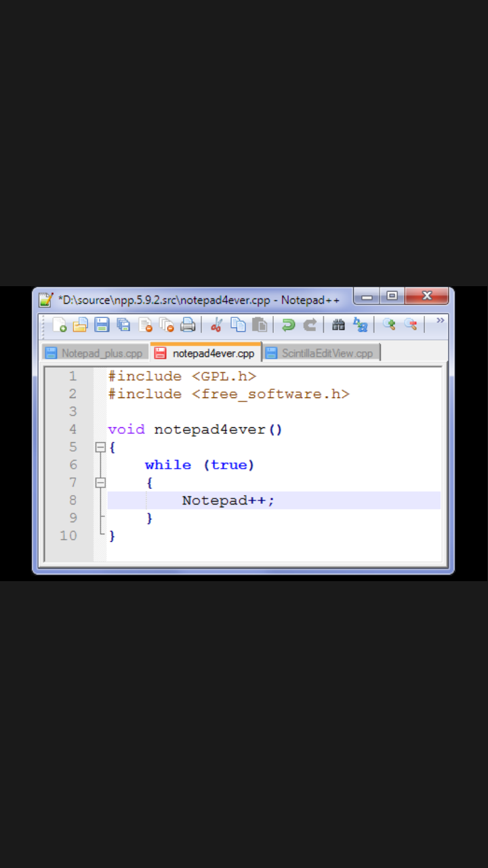The height and width of the screenshot is (868, 488).
Task: Switch to the Notepad_plus.cpp tab
Action: (95, 353)
